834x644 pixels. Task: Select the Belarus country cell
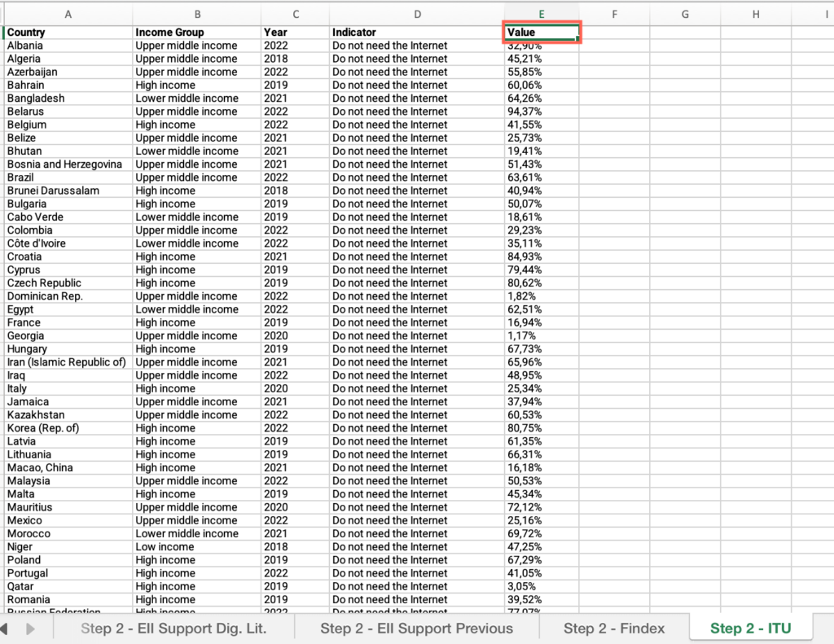pyautogui.click(x=68, y=112)
